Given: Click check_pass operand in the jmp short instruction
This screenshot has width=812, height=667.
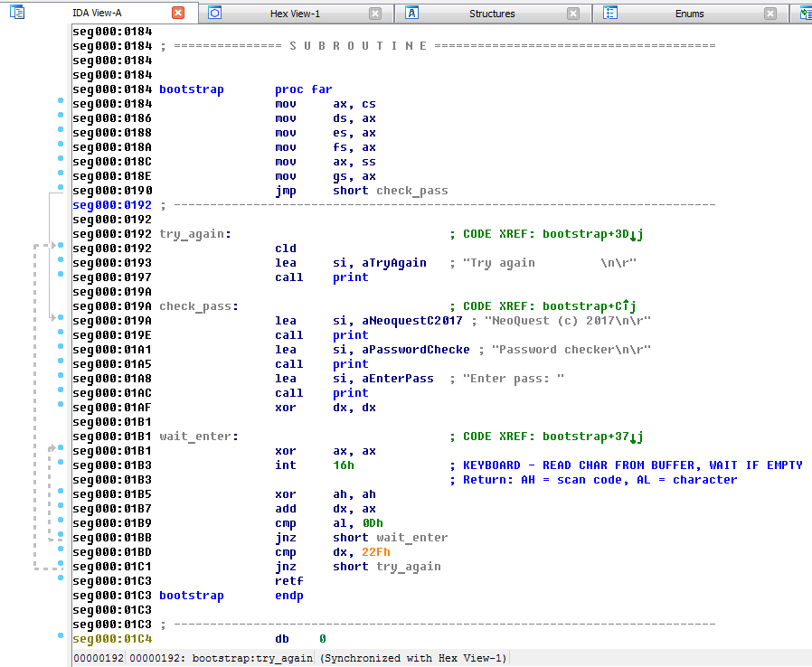Looking at the screenshot, I should point(411,191).
